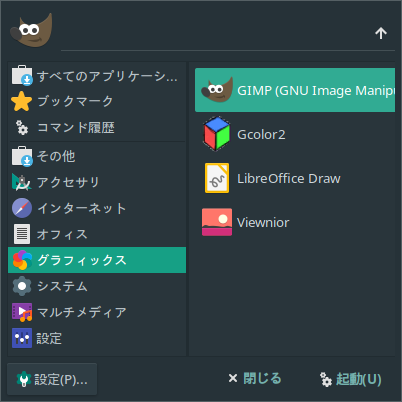This screenshot has width=402, height=402.
Task: Select the インターネット category
Action: pos(97,208)
